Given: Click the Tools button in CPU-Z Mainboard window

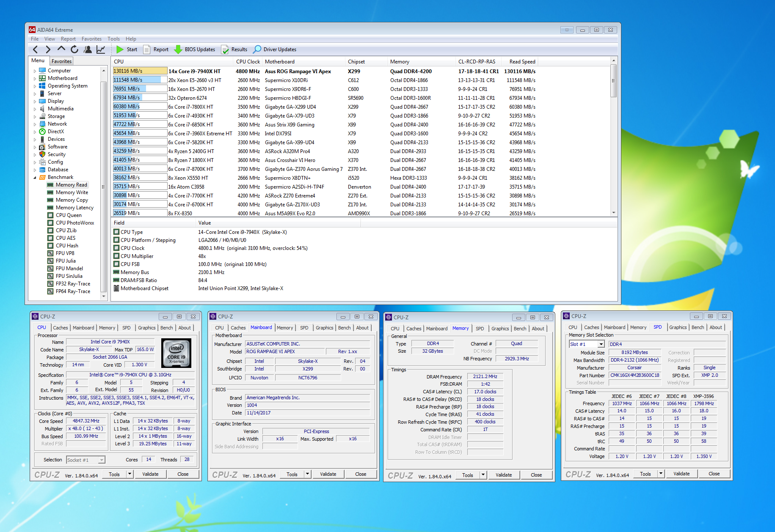Looking at the screenshot, I should pos(292,474).
